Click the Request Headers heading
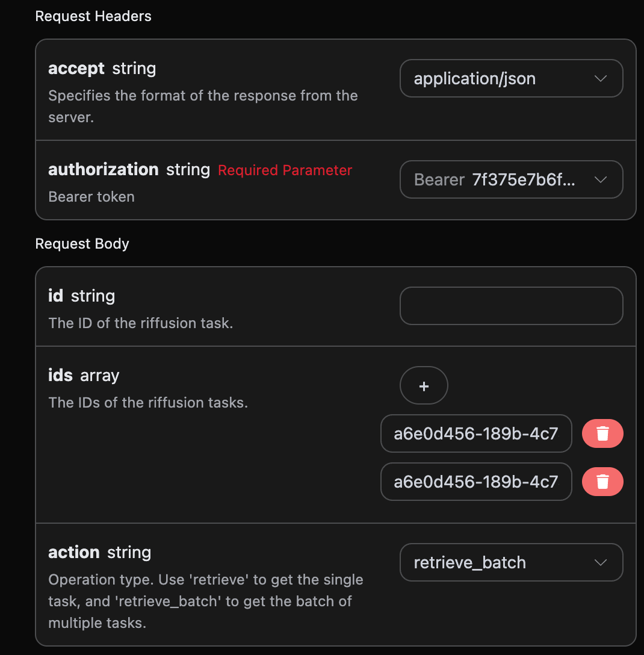Screen dimensions: 644x655 tap(93, 16)
